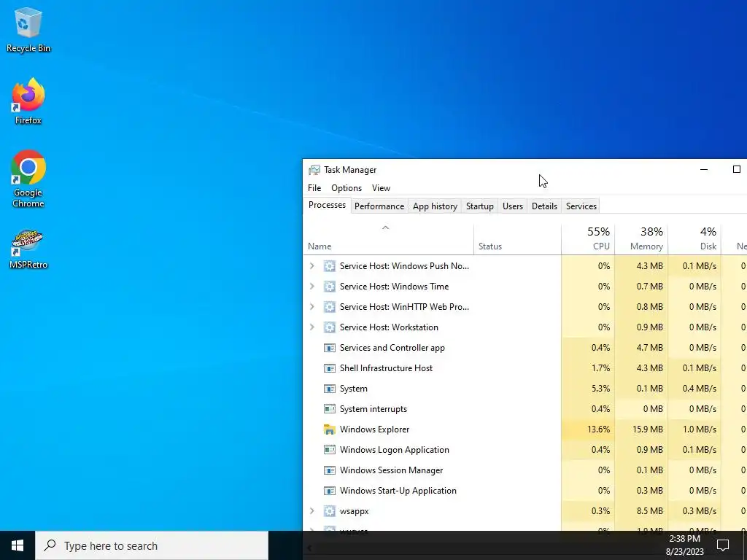
Task: Click the icon next to System interrupts
Action: [329, 409]
